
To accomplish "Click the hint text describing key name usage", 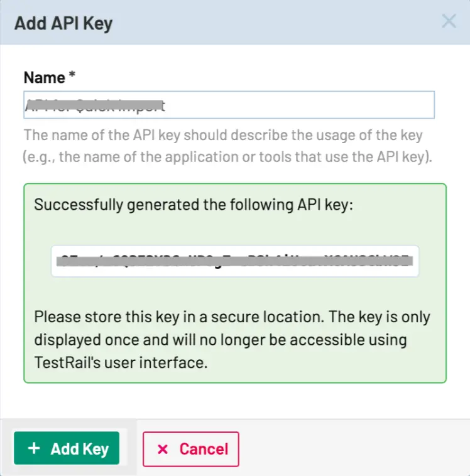I will tap(223, 135).
